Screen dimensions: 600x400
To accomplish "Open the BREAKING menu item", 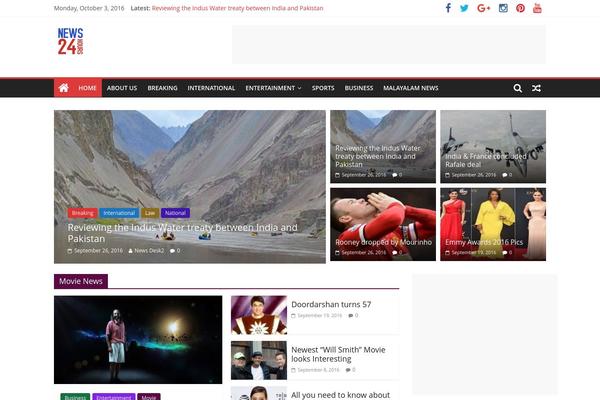I will click(163, 88).
